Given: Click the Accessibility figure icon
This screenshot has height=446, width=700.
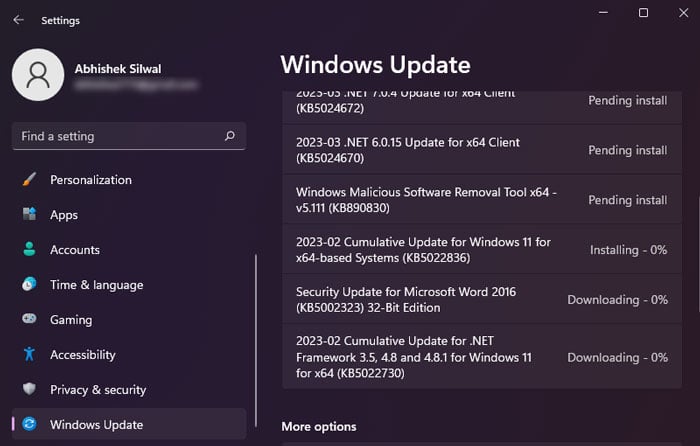Looking at the screenshot, I should pos(29,354).
